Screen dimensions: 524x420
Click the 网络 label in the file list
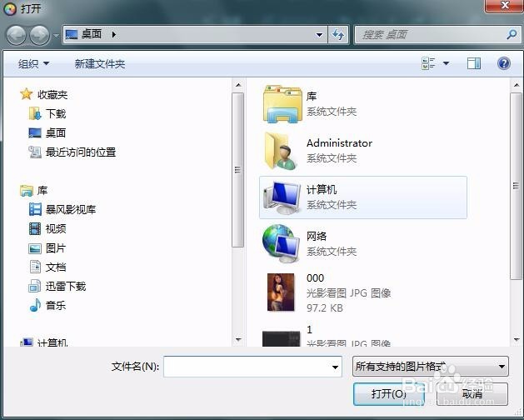tap(317, 236)
